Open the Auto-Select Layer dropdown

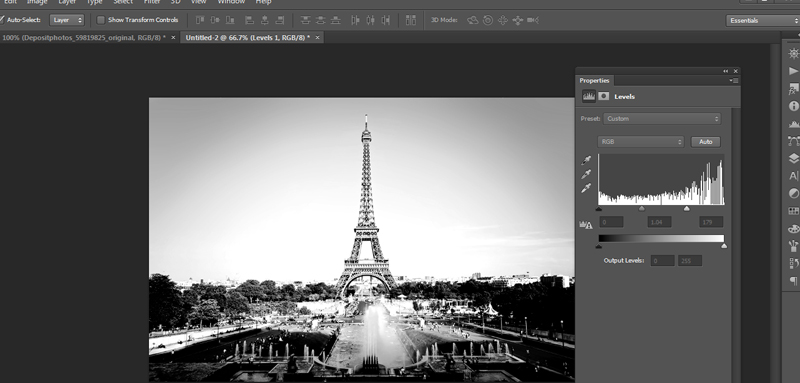coord(67,20)
